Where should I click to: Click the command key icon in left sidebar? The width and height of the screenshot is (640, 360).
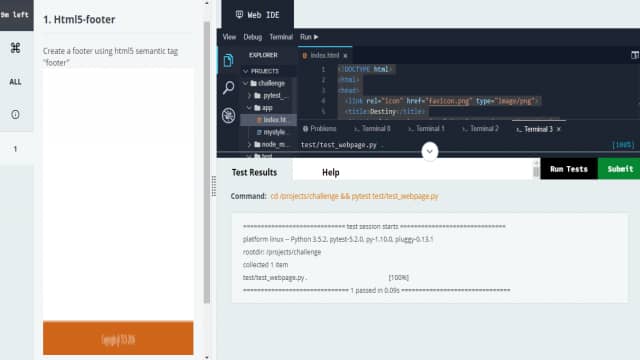click(x=16, y=48)
